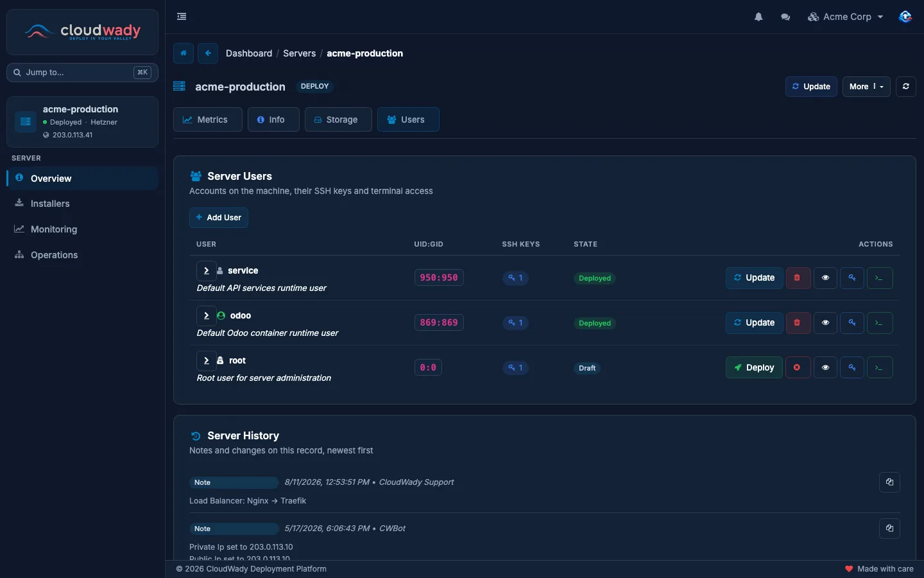Screen dimensions: 924x578
Task: Open terminal for service user
Action: pos(880,278)
